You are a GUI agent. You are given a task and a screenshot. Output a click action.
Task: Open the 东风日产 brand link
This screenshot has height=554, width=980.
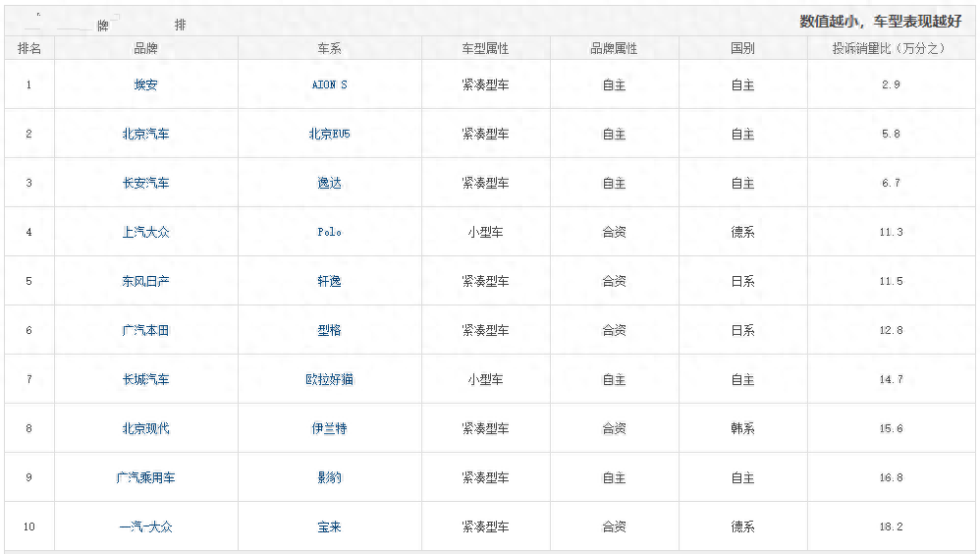point(145,281)
